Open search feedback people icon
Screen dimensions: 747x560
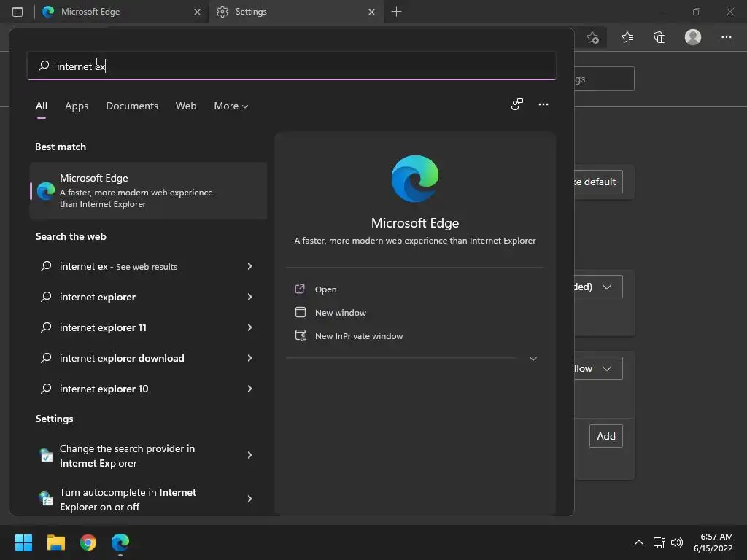pos(517,104)
